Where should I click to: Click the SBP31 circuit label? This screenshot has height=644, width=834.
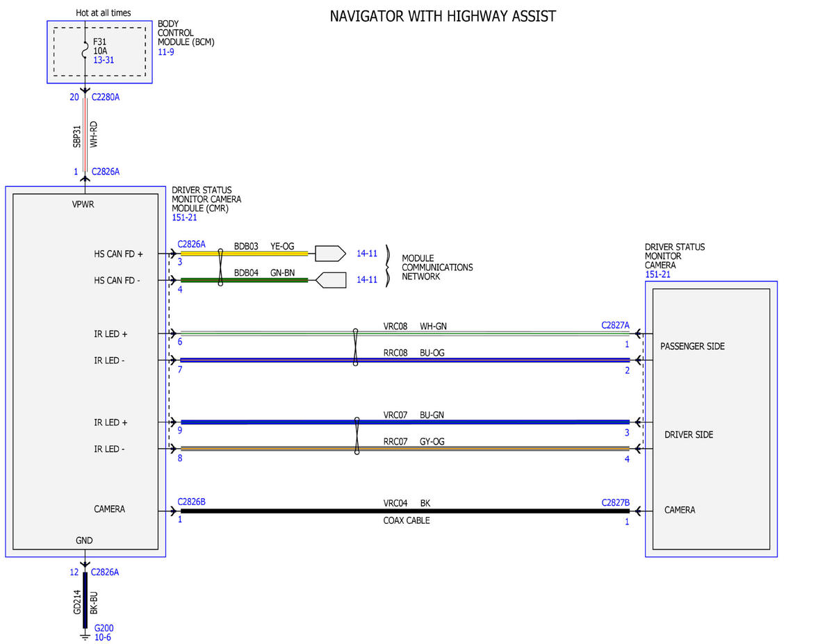pos(78,135)
